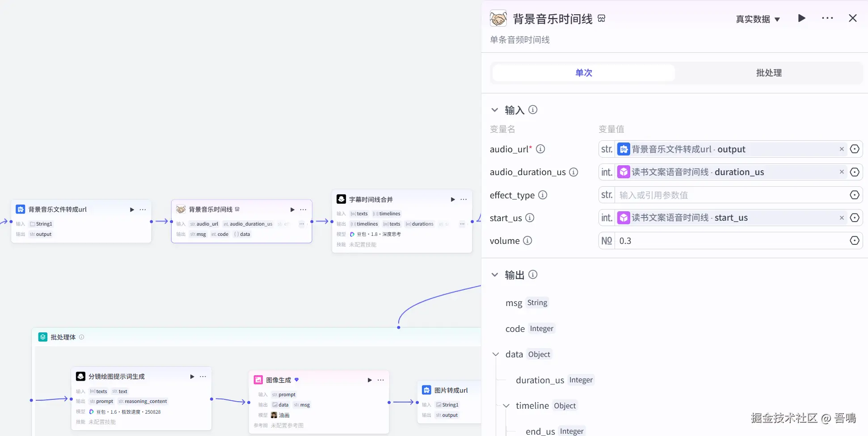Clear the audio_duration_us referenced value

[x=842, y=172]
